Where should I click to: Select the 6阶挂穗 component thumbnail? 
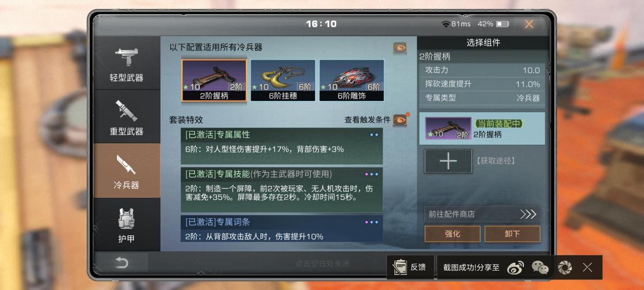coord(282,81)
